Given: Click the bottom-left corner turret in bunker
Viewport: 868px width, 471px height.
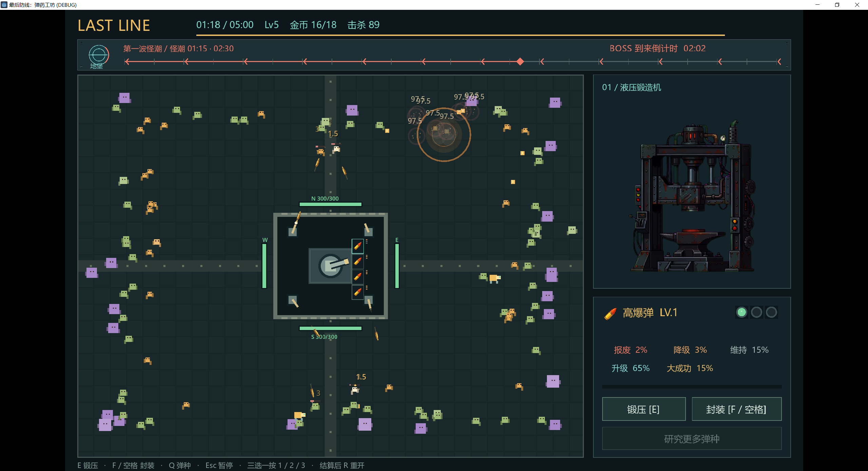Looking at the screenshot, I should [293, 300].
